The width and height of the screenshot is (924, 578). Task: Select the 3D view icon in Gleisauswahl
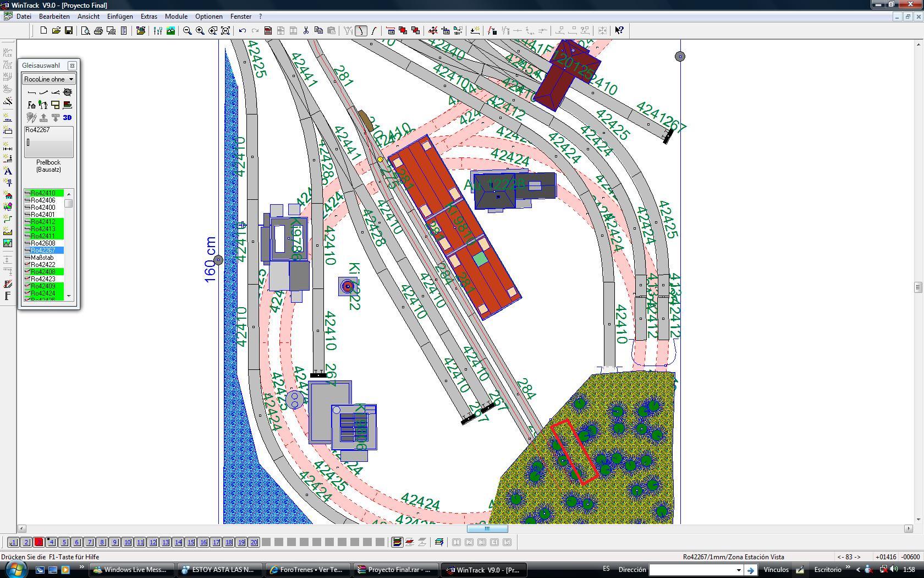(x=67, y=117)
